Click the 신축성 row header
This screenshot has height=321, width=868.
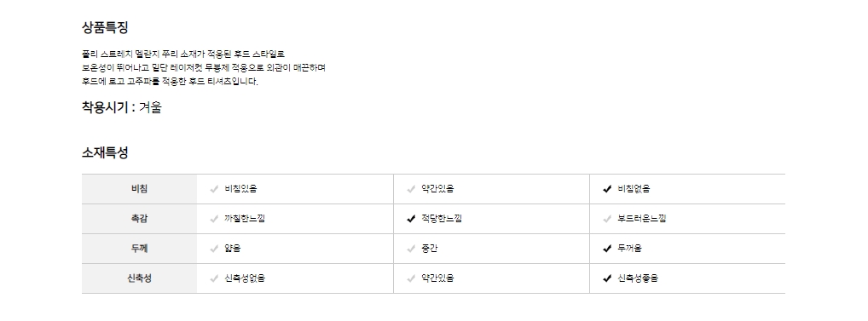(140, 278)
